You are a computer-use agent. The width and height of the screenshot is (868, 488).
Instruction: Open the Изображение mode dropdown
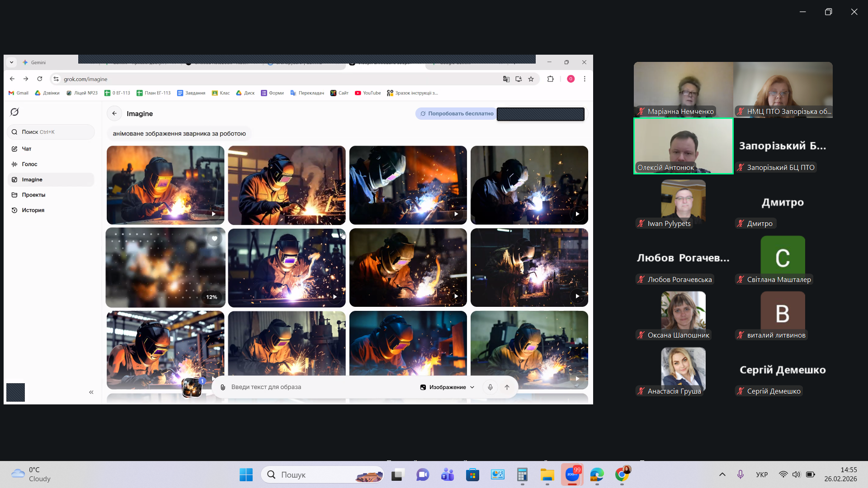[447, 387]
